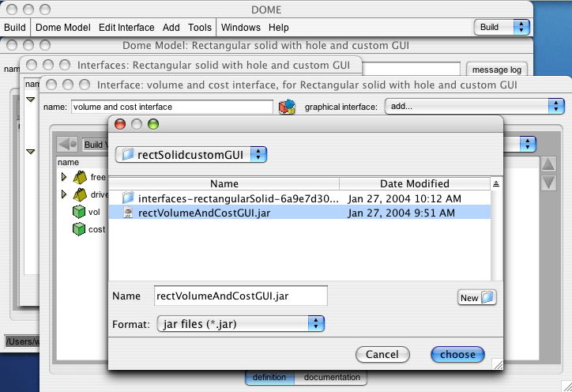Click the green cube icon next to vol

[x=79, y=212]
